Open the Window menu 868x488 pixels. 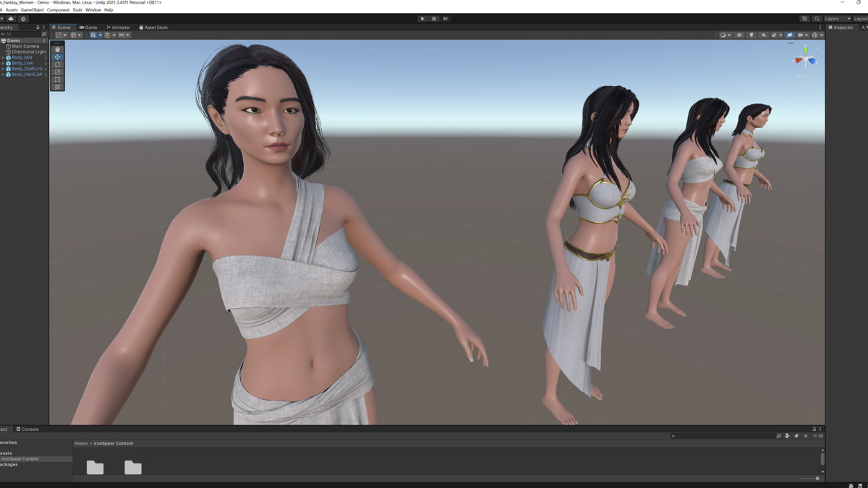[93, 10]
